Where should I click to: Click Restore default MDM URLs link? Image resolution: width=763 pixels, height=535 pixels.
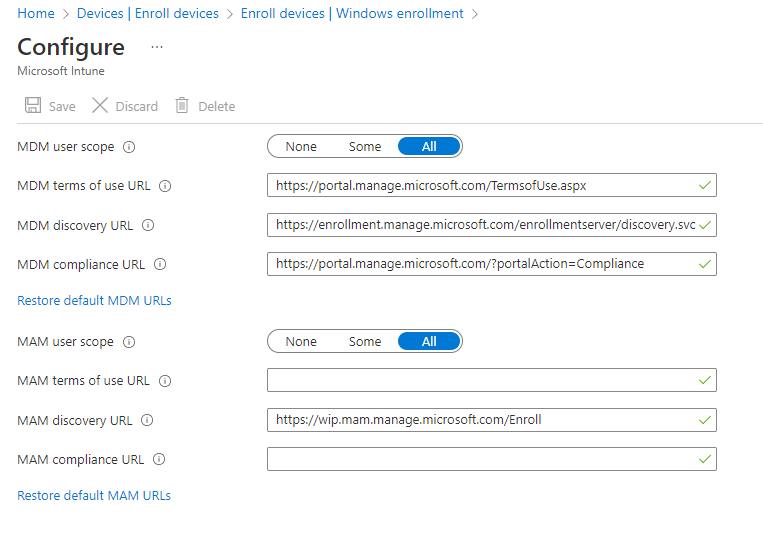94,300
